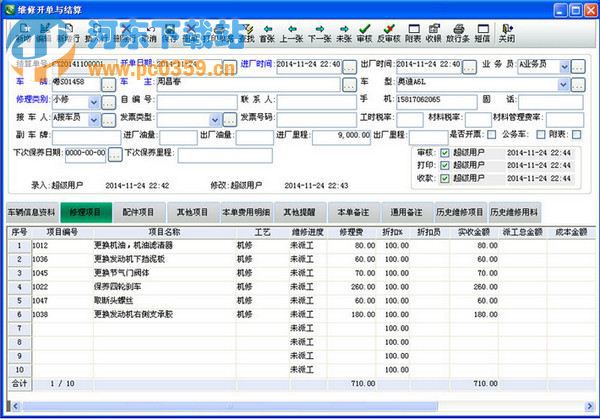Click the browse button beside 车主 field
Viewport: 600px width, 419px height.
(349, 85)
